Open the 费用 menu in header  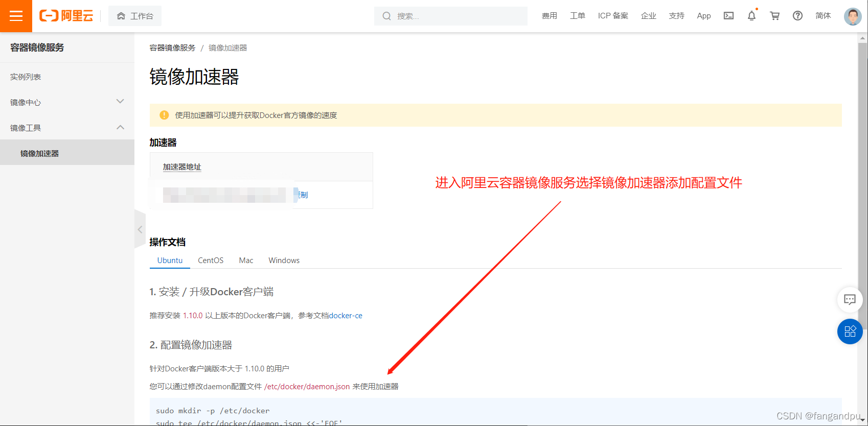[x=550, y=16]
